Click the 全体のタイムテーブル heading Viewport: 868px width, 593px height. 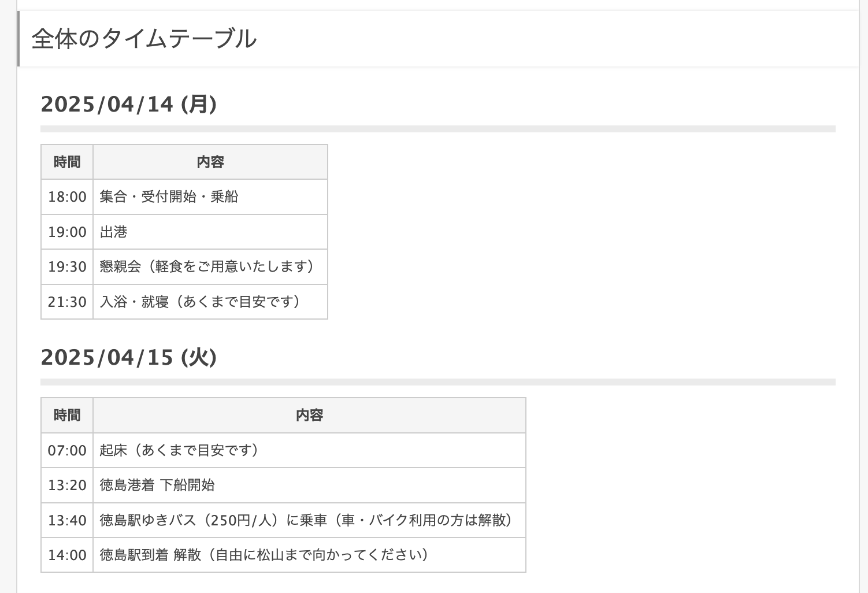pyautogui.click(x=144, y=39)
